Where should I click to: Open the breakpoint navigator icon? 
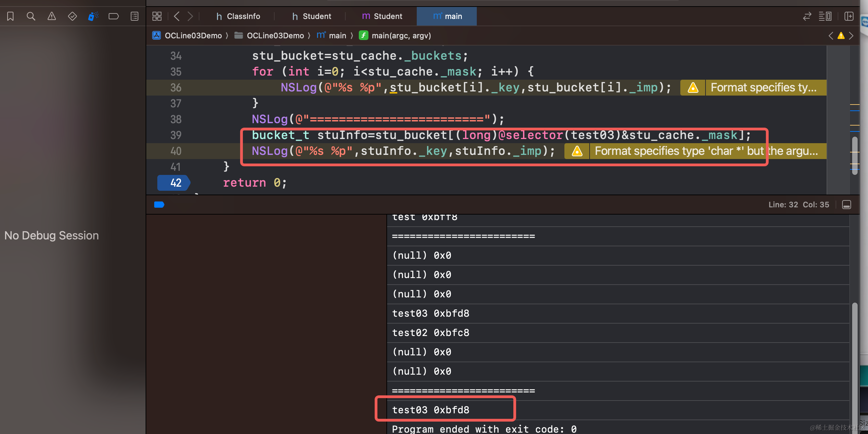[114, 16]
